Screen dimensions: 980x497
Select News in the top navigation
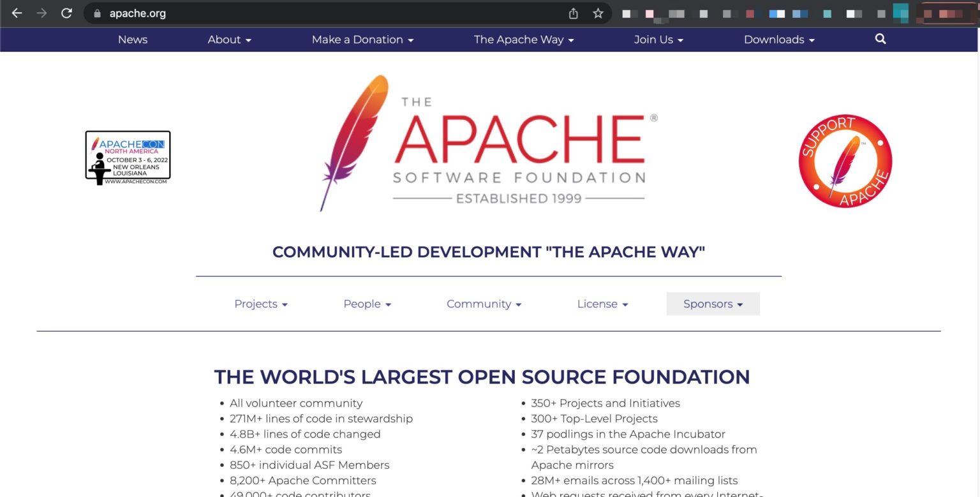tap(132, 40)
